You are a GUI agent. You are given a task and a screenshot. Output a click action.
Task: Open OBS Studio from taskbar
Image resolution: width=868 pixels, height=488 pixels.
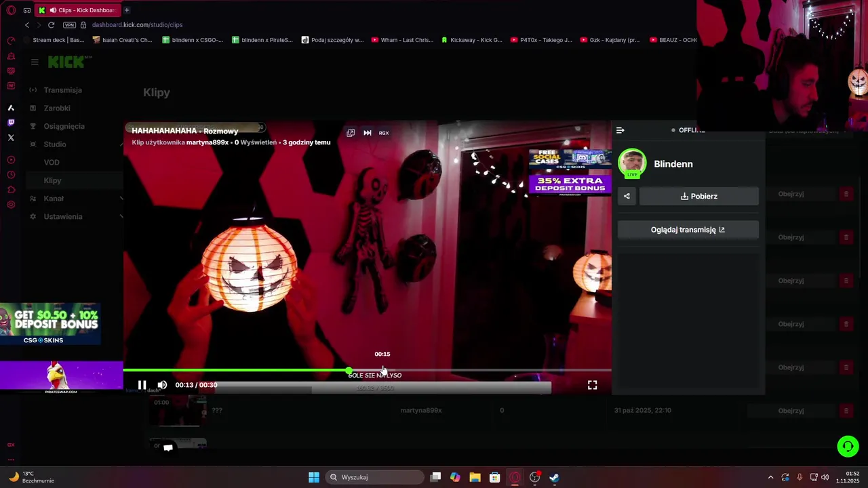tap(534, 477)
